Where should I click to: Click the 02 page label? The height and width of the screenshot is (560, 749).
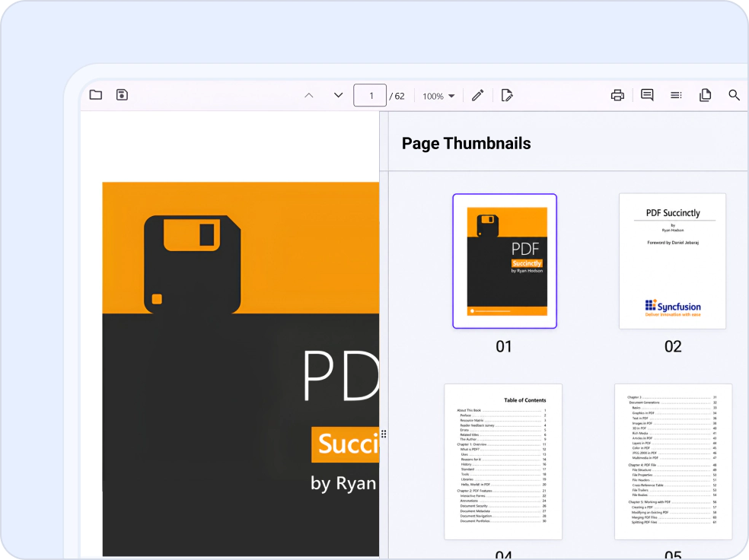coord(673,347)
